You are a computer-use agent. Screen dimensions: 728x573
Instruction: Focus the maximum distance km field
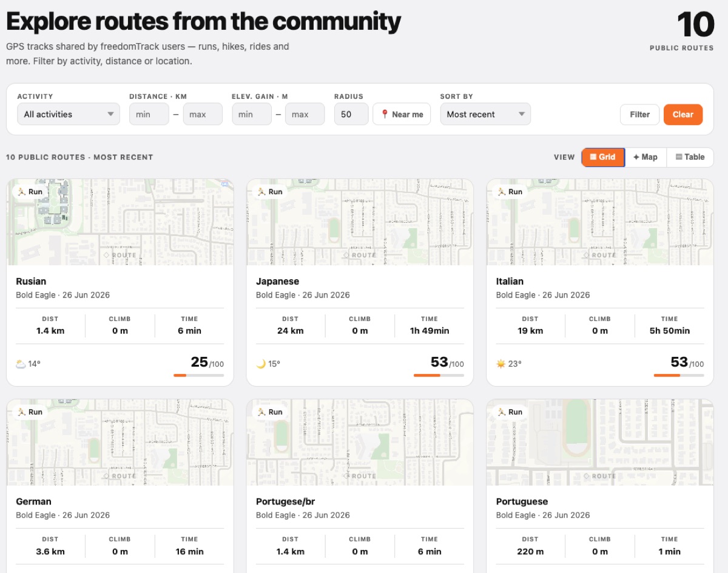tap(203, 114)
